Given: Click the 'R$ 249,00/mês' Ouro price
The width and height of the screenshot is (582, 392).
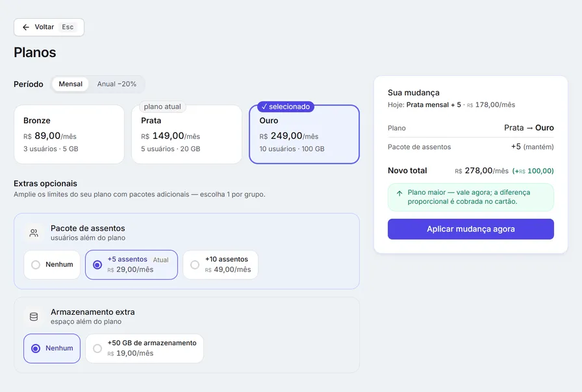Looking at the screenshot, I should [289, 136].
